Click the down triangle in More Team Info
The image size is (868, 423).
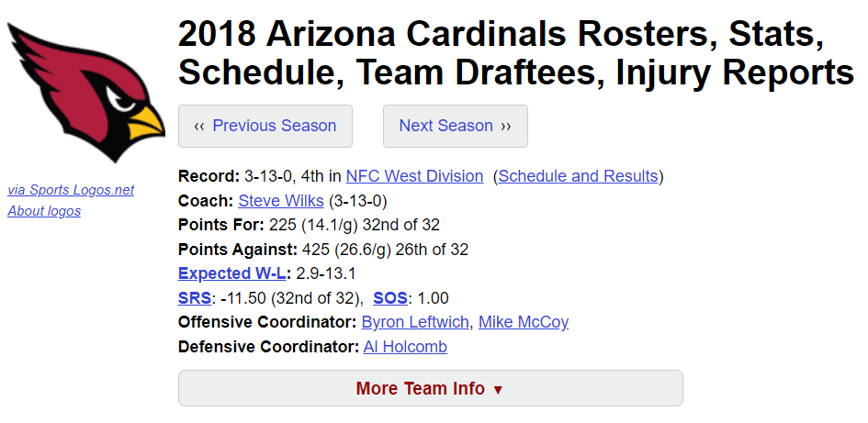click(x=498, y=390)
